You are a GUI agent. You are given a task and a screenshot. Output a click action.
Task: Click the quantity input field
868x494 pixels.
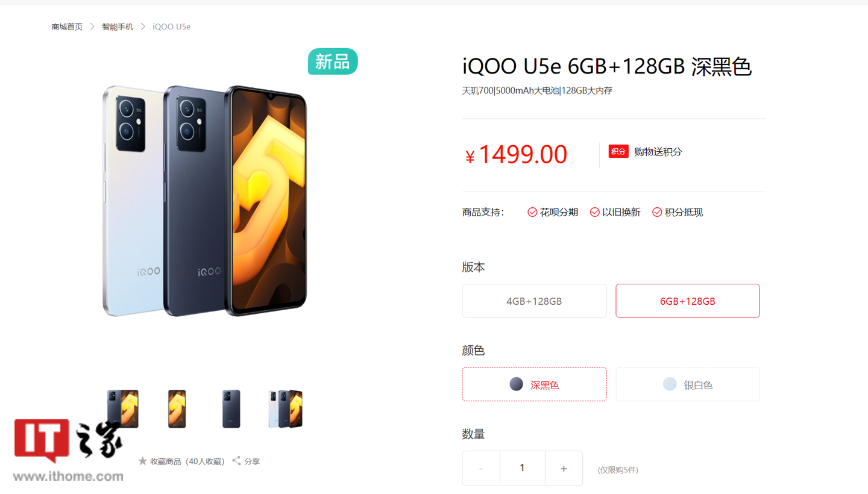point(522,468)
